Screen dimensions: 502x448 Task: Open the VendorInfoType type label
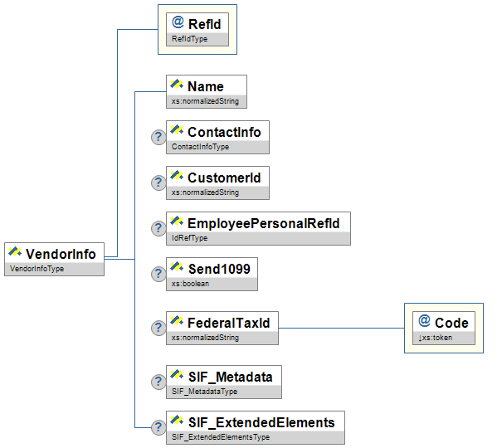(x=37, y=270)
